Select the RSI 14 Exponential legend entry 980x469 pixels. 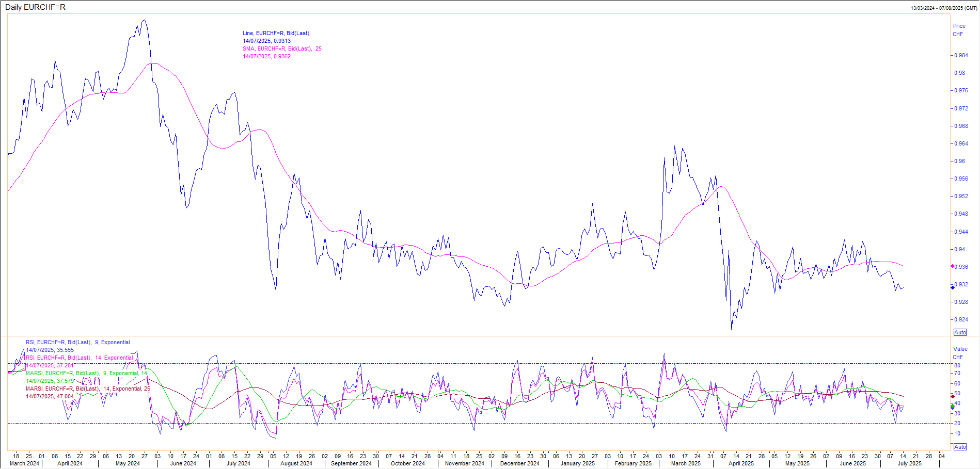pyautogui.click(x=80, y=358)
